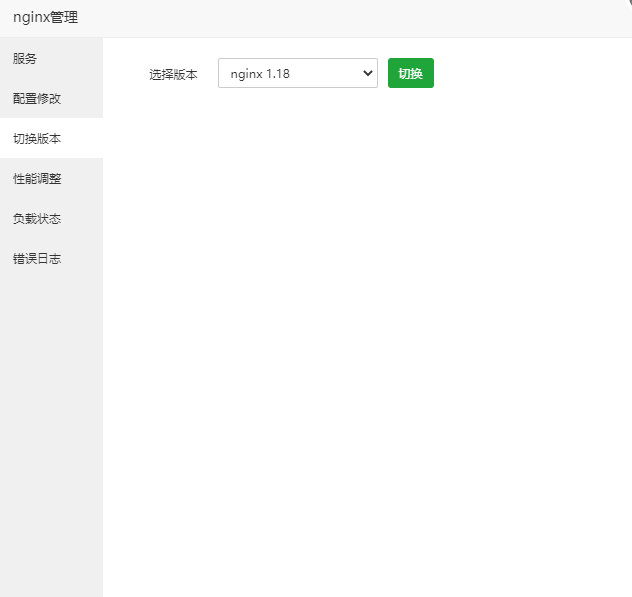
Task: Click the green 切换 button
Action: pyautogui.click(x=411, y=73)
